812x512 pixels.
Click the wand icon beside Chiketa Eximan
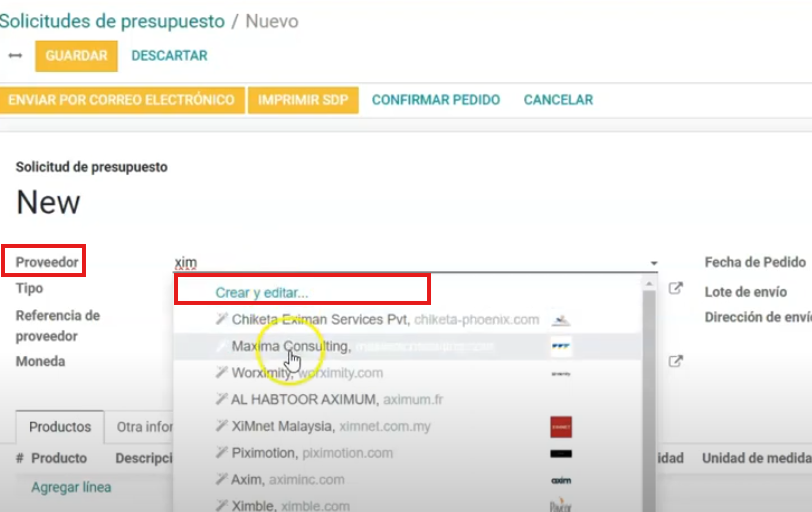222,319
